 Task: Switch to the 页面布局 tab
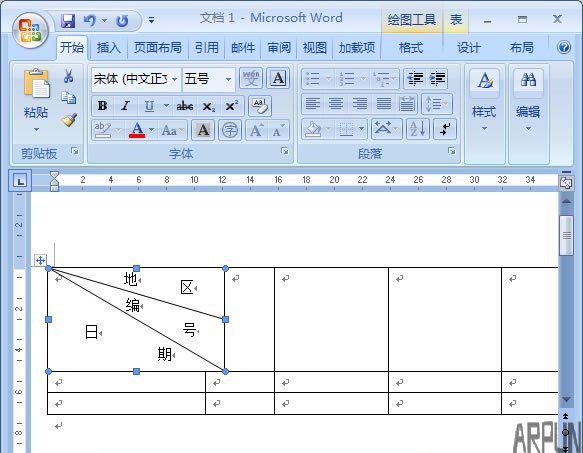coord(158,48)
